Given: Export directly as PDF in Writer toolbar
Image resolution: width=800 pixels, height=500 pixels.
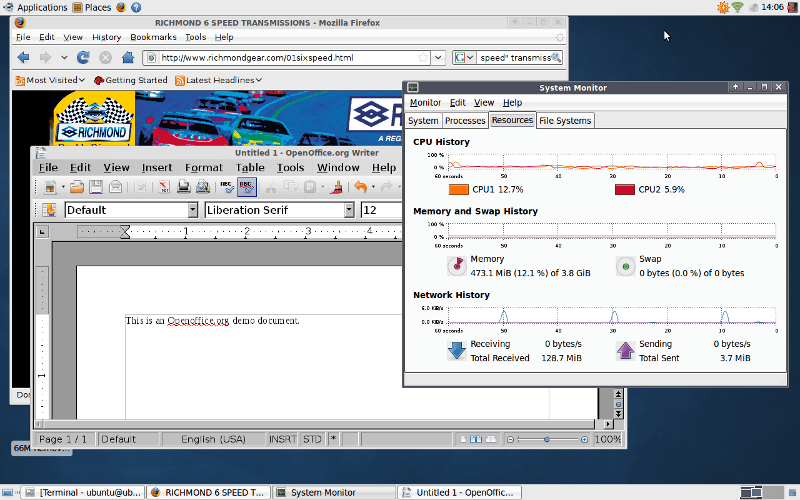Looking at the screenshot, I should pos(164,187).
